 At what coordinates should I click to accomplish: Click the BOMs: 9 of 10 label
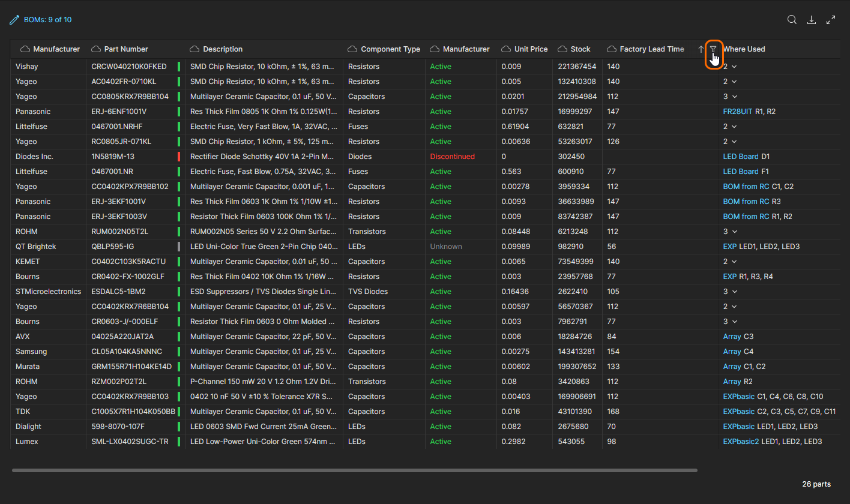click(x=47, y=20)
